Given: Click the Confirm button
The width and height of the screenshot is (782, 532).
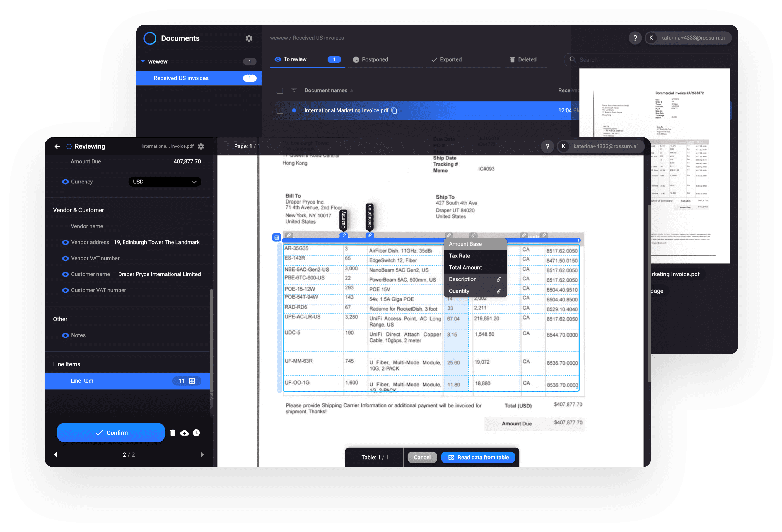Looking at the screenshot, I should 111,433.
